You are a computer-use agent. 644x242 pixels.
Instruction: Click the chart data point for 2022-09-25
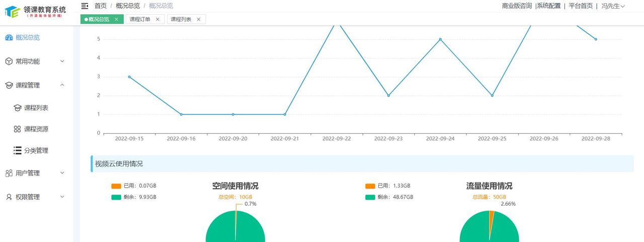tap(492, 95)
